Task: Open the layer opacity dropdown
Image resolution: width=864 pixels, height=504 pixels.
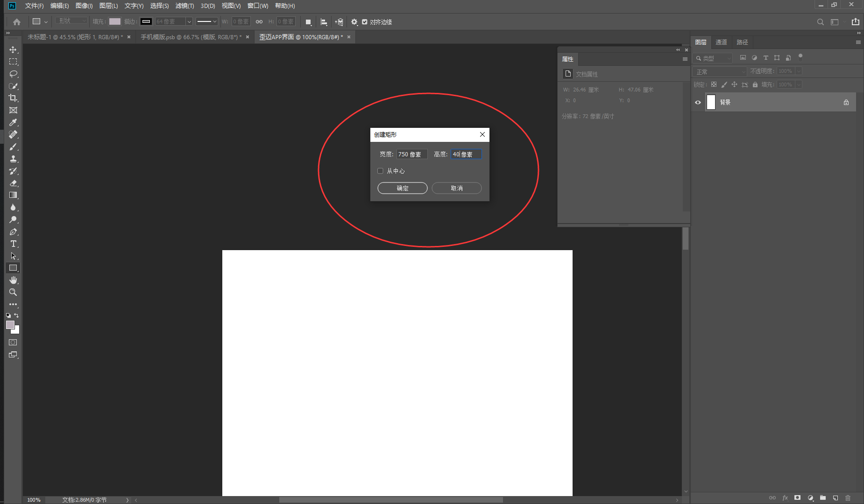Action: [x=799, y=71]
